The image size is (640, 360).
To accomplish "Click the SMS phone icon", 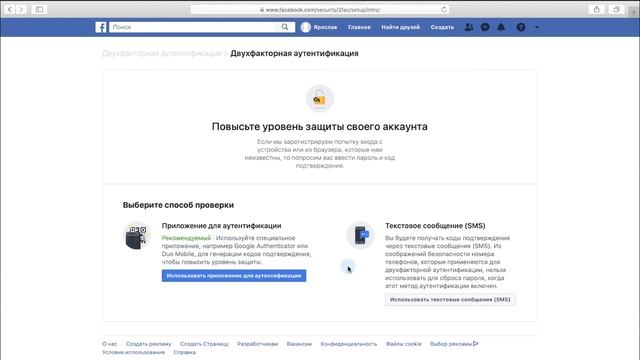I will 360,236.
